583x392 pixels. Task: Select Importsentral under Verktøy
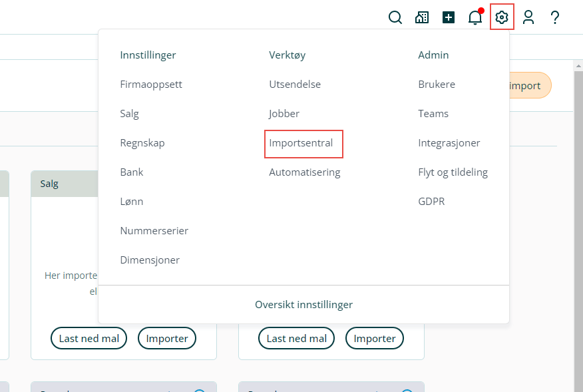tap(301, 143)
